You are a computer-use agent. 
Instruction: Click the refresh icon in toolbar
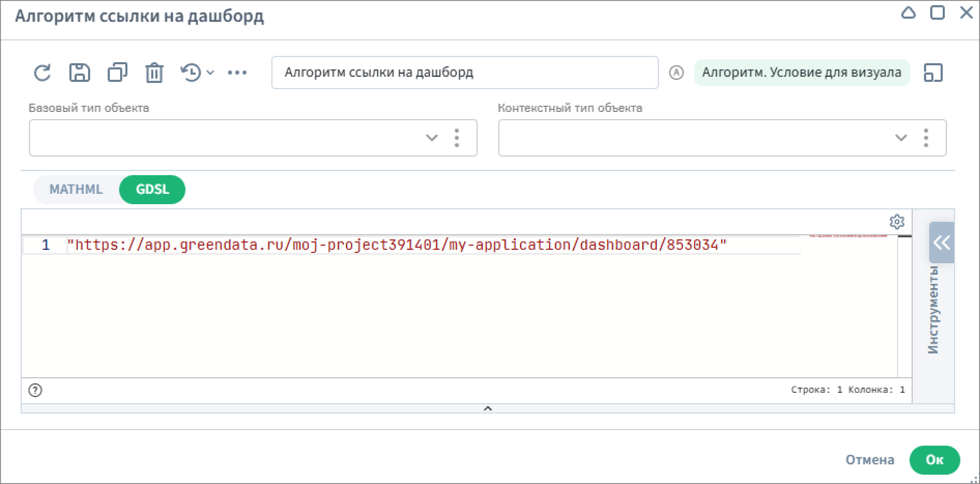[x=42, y=73]
